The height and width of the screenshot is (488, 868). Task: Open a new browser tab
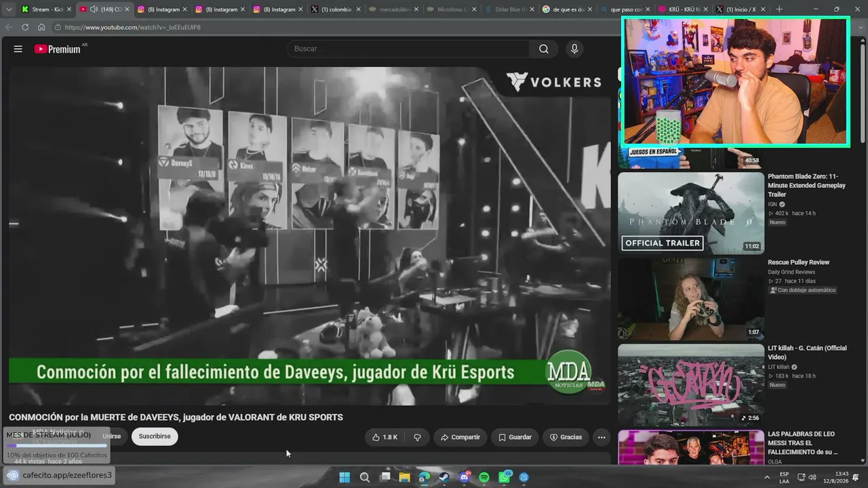tap(779, 9)
